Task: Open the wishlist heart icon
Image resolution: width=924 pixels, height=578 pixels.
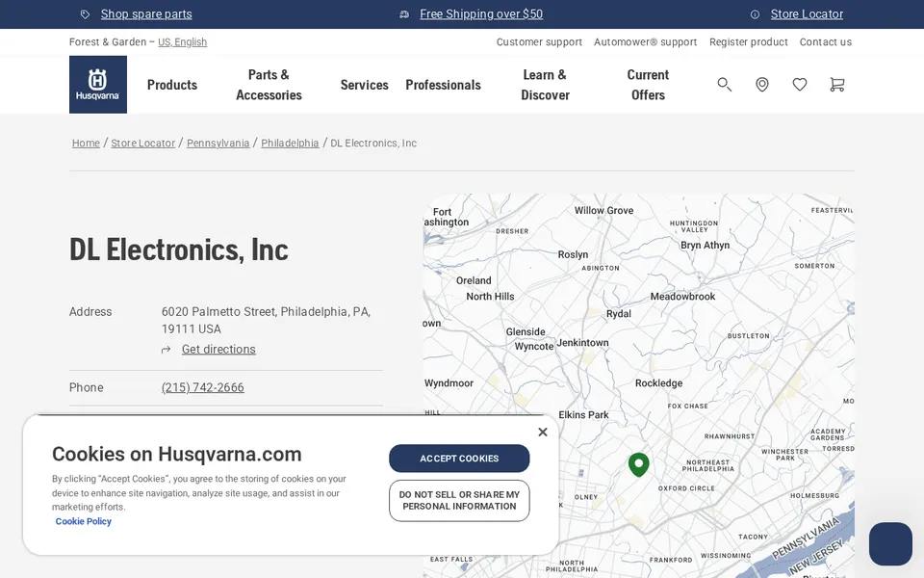Action: tap(800, 85)
